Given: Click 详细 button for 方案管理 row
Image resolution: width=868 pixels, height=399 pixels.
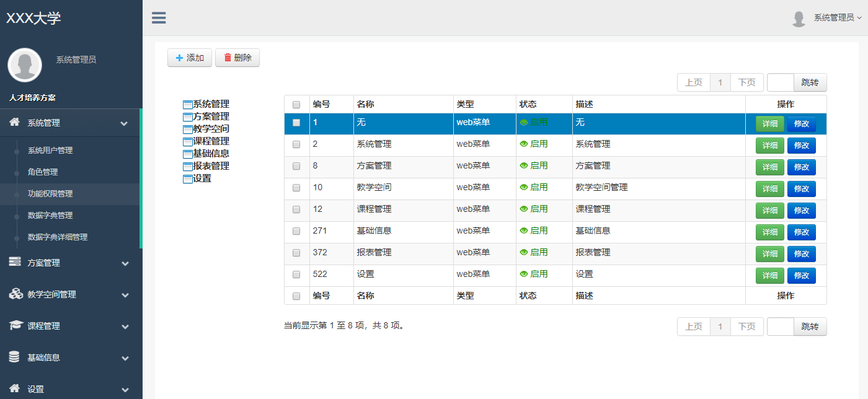Looking at the screenshot, I should [x=770, y=167].
